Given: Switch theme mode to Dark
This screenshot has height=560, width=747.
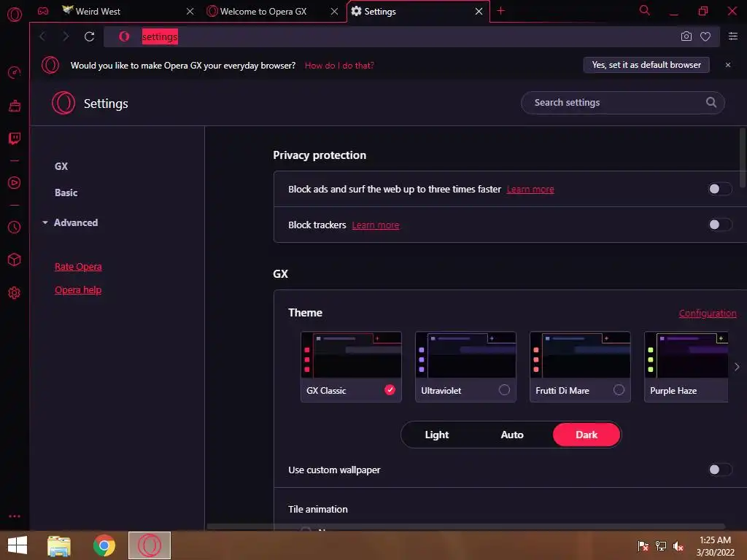Looking at the screenshot, I should point(587,435).
